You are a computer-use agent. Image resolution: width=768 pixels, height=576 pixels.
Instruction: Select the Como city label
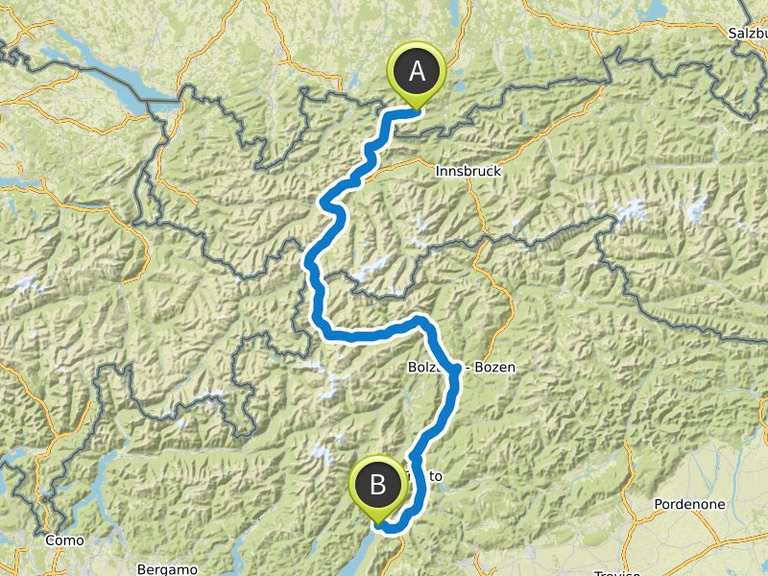point(65,541)
